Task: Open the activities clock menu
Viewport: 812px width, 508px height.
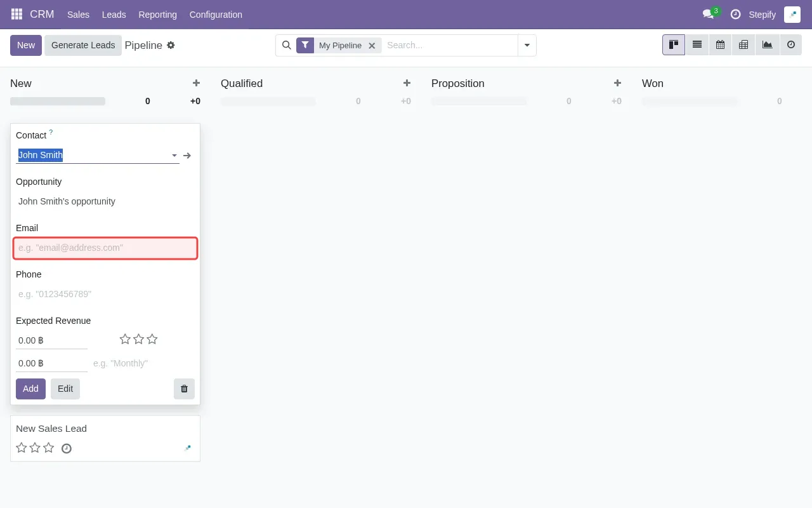Action: tap(737, 14)
